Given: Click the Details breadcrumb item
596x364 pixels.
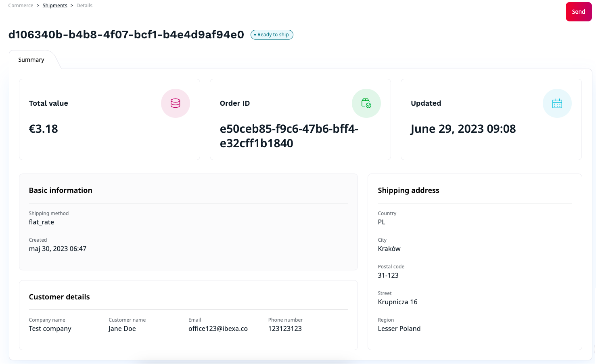Looking at the screenshot, I should click(84, 6).
